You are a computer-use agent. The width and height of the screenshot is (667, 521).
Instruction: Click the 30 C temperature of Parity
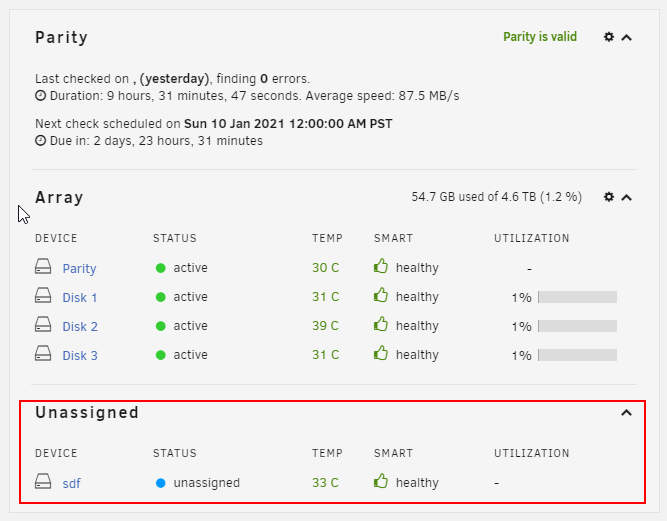click(325, 268)
